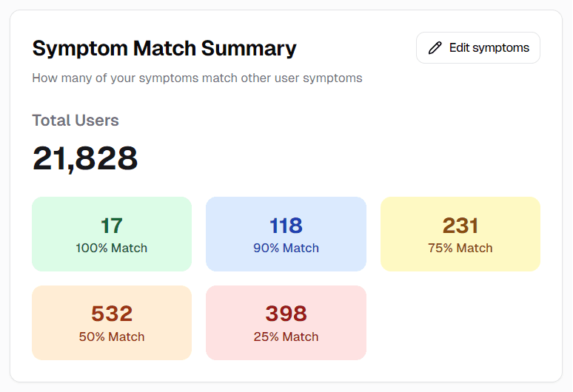The width and height of the screenshot is (573, 392).
Task: Click the 50% Match label text
Action: coord(112,337)
